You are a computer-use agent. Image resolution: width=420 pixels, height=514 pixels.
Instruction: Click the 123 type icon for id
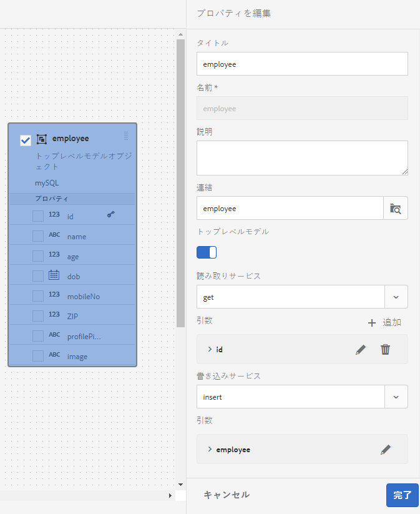[x=54, y=214]
